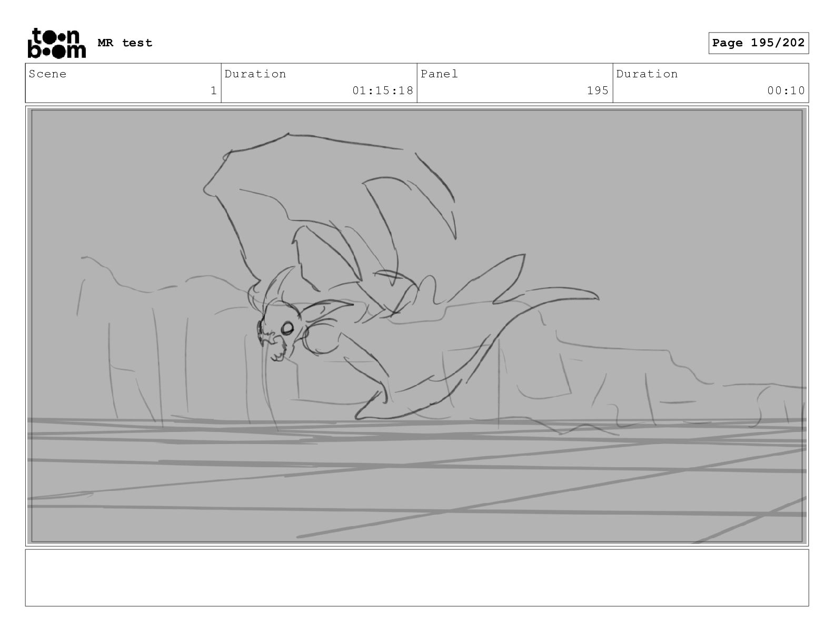Click the dragon storyboard panel drawing
Viewport: 834px width, 644px height.
[417, 326]
